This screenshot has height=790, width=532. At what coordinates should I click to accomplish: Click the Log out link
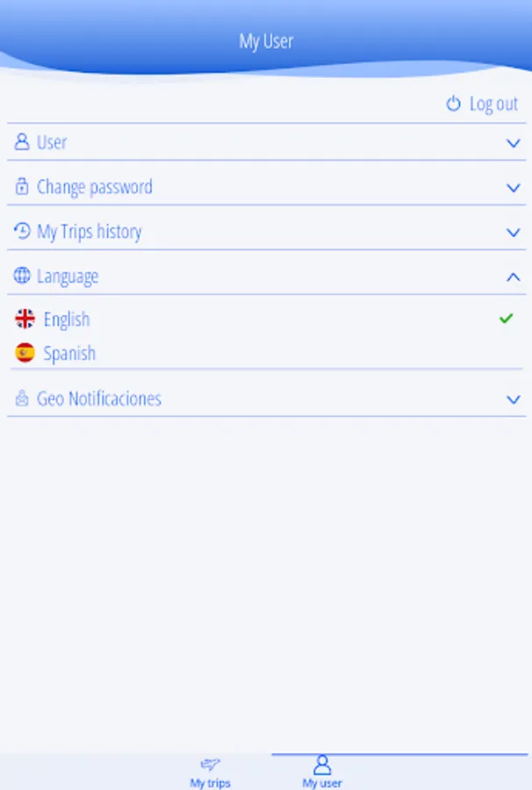(x=493, y=104)
